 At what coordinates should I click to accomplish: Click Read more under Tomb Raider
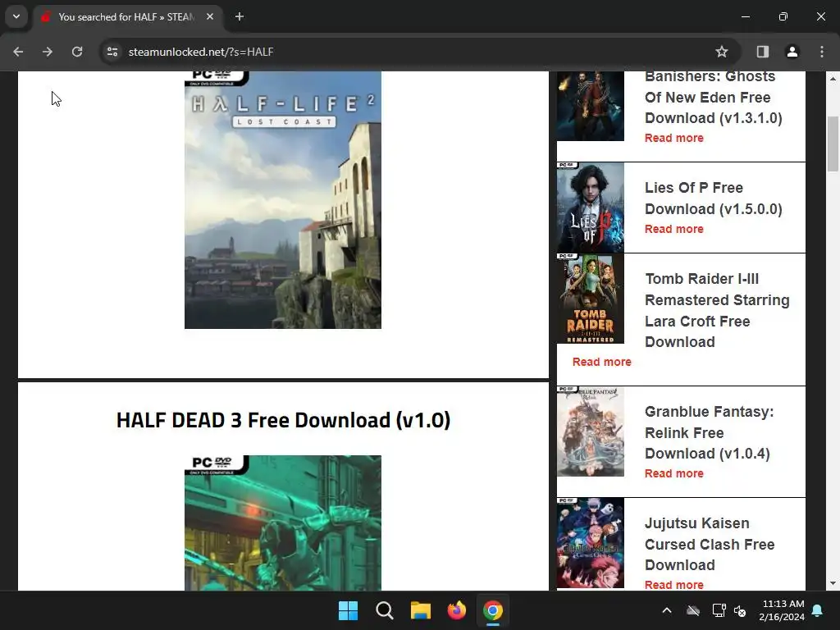point(601,362)
